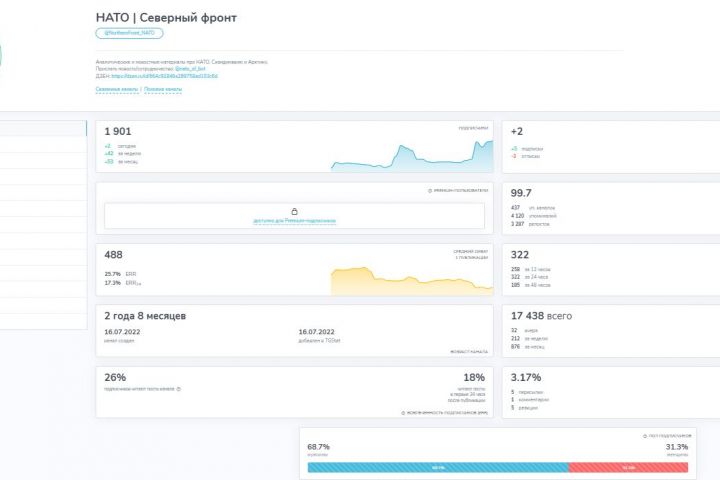Open the Premium subscribers access link

[294, 221]
